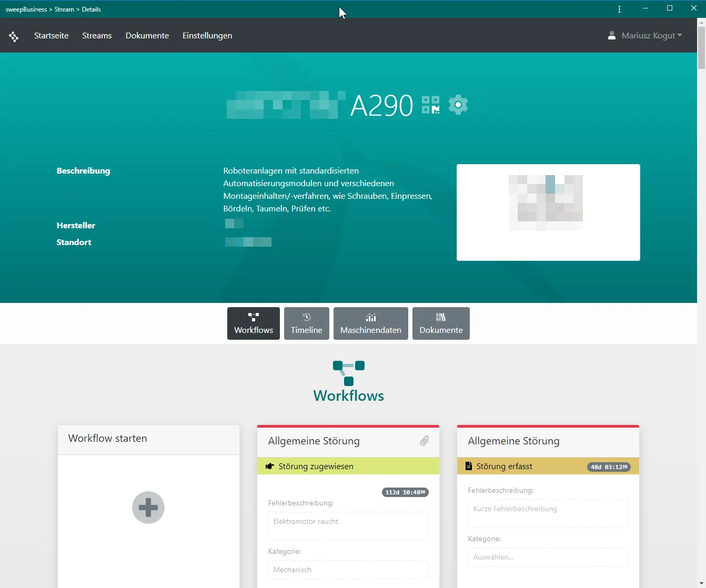The image size is (706, 588).
Task: Switch to the Maschinendaten tab
Action: 371,323
